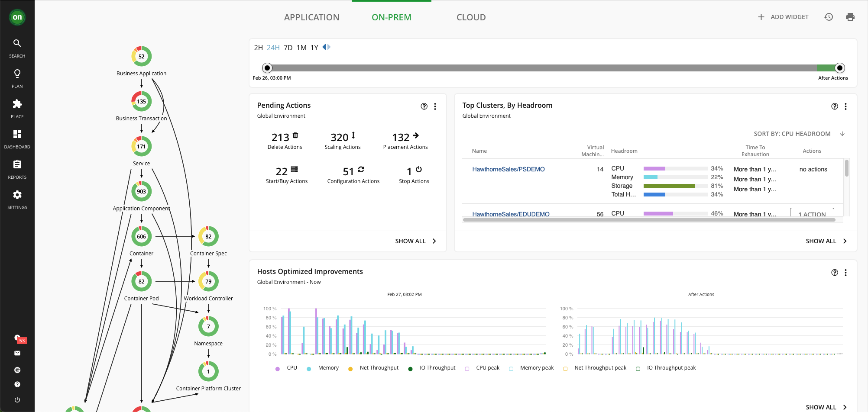
Task: Switch to the APPLICATION tab
Action: coord(311,17)
